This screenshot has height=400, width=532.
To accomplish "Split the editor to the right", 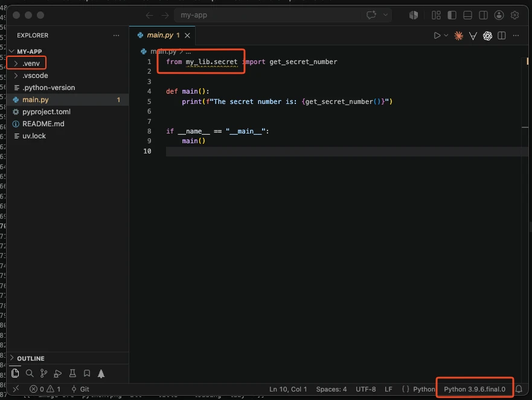I will (x=502, y=35).
